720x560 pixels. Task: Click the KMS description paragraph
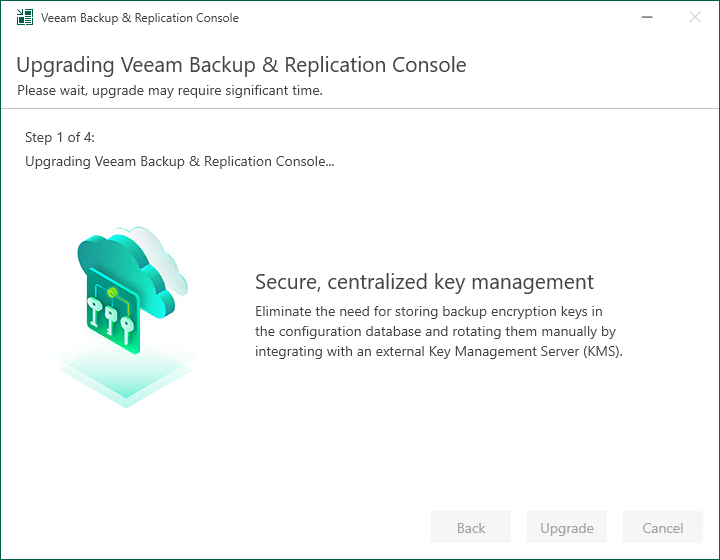click(439, 331)
